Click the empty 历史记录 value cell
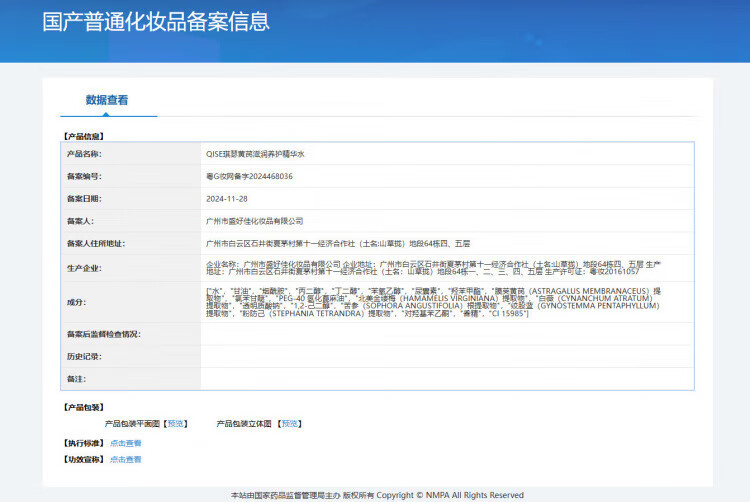 click(446, 356)
